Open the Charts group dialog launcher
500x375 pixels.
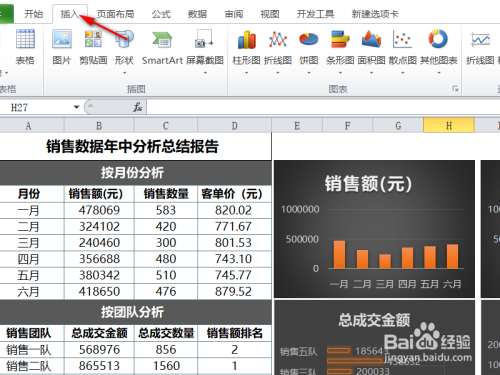tap(455, 88)
